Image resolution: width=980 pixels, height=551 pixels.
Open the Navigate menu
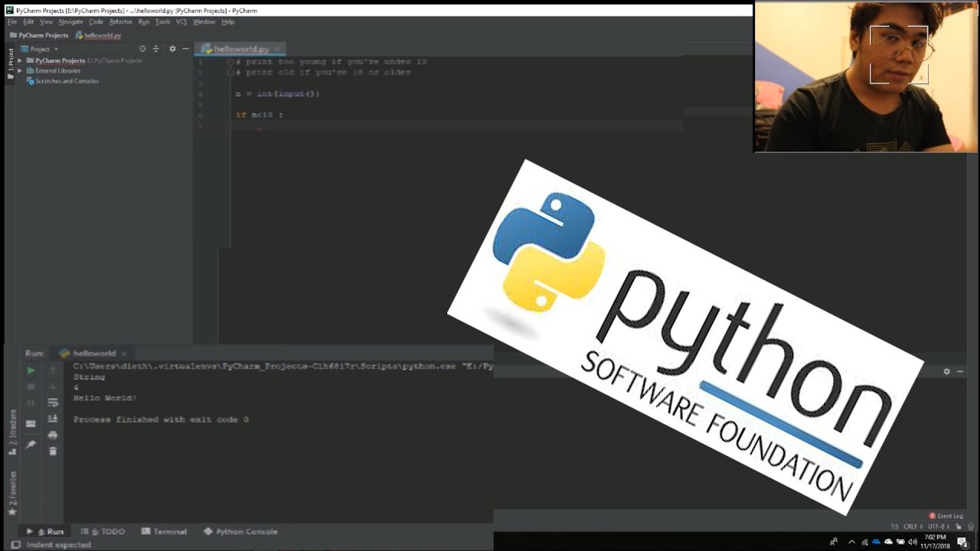point(70,22)
